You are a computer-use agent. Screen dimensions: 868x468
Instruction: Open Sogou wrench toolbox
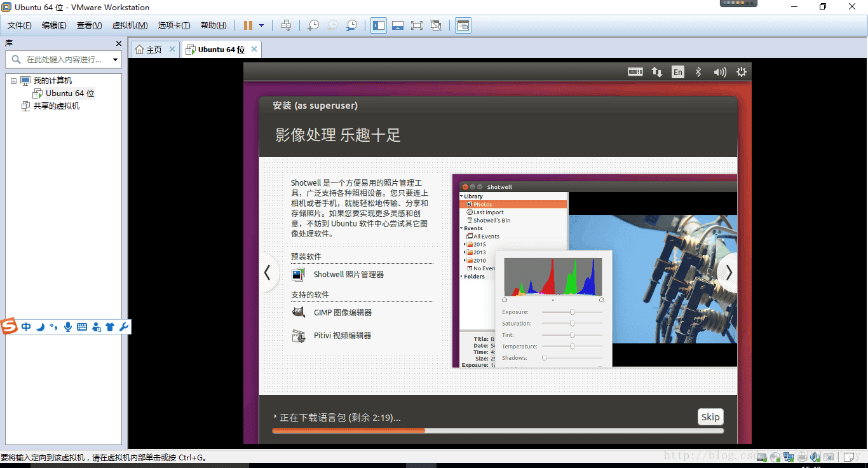pos(124,327)
